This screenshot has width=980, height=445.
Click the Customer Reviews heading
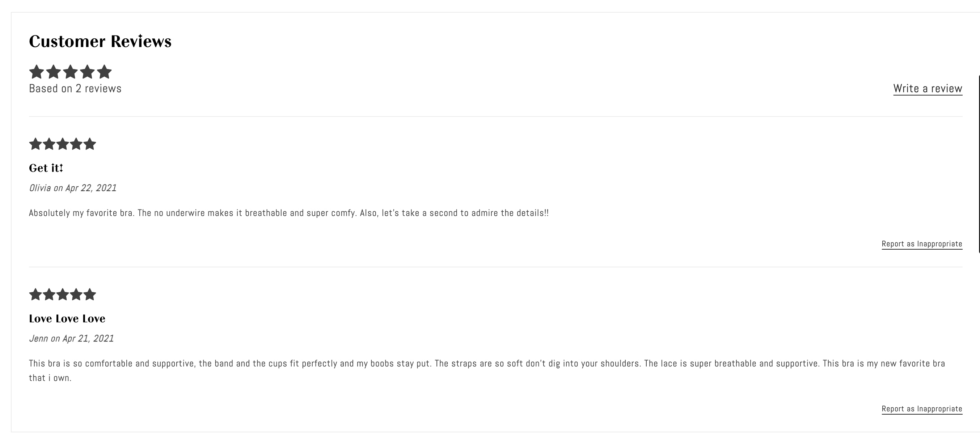tap(100, 41)
